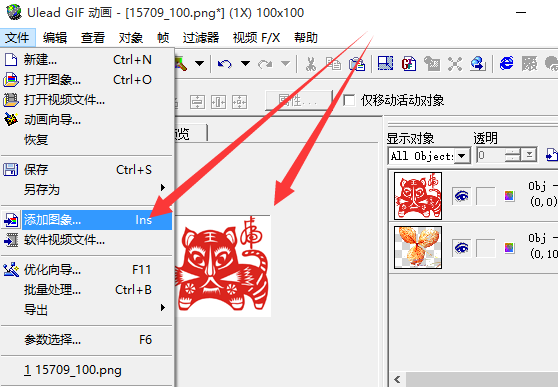The width and height of the screenshot is (558, 387).
Task: Click the globe export icon in toolbar
Action: point(478,64)
